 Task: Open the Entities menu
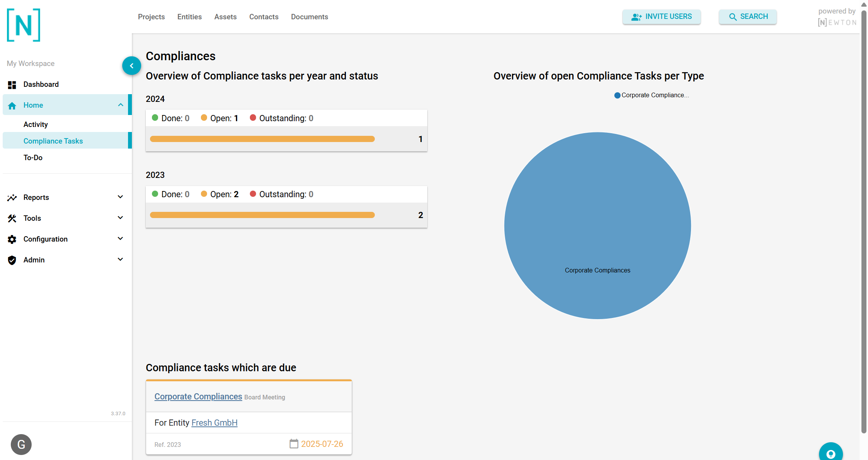(189, 17)
